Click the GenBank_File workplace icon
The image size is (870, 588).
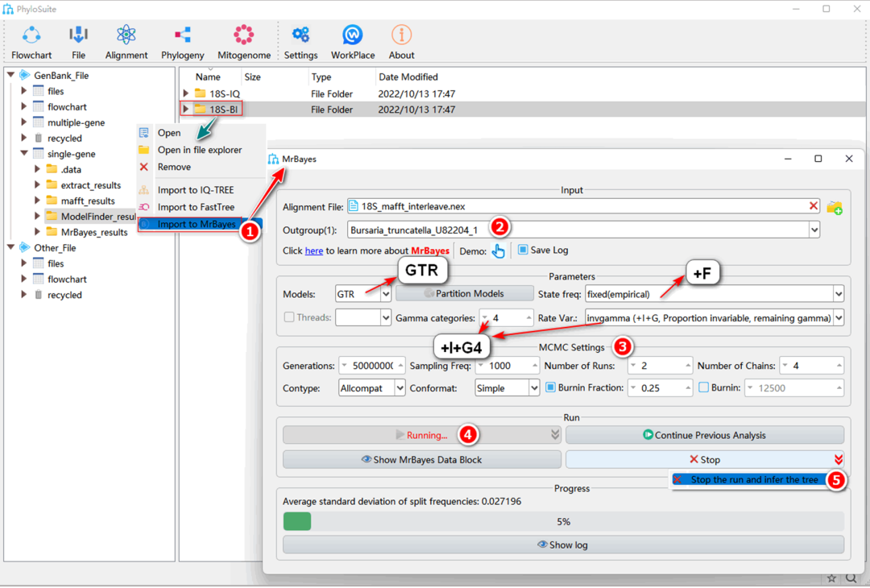click(25, 75)
